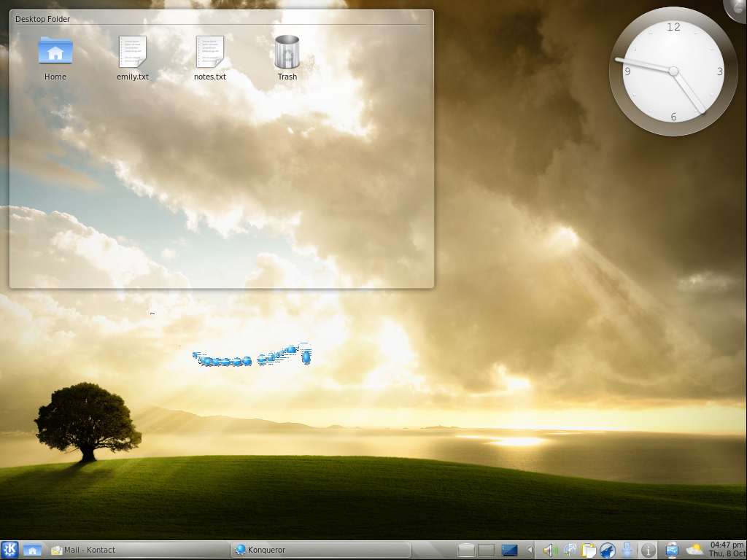This screenshot has width=747, height=560.
Task: Open the Trash icon
Action: tap(287, 51)
